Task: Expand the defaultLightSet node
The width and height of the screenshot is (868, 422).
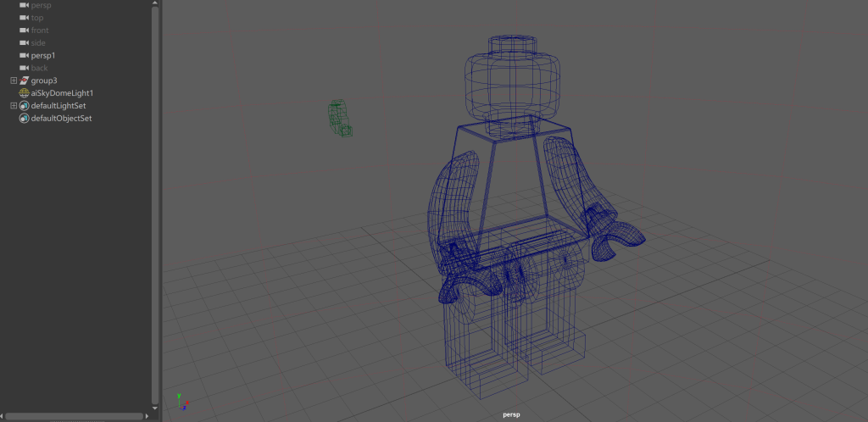Action: (x=14, y=106)
